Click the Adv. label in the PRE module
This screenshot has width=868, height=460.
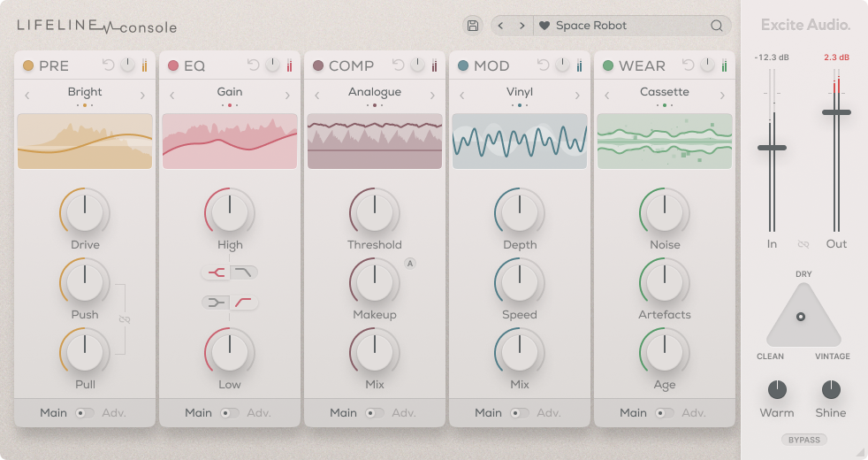pos(113,413)
